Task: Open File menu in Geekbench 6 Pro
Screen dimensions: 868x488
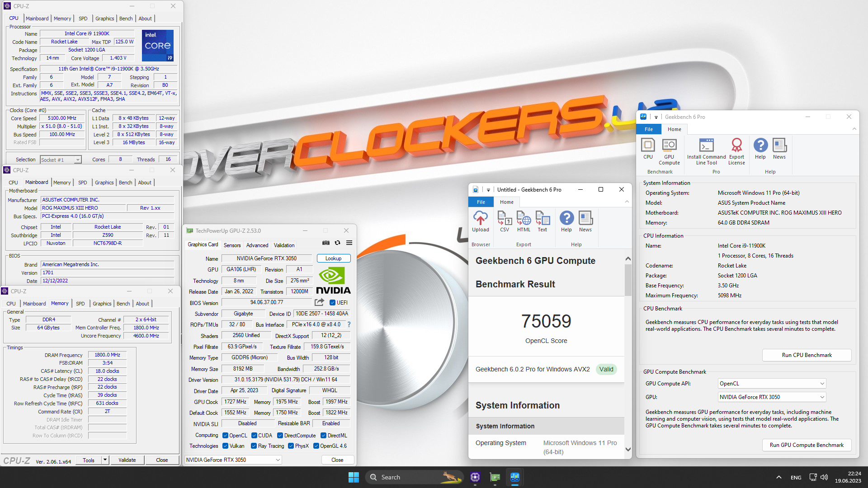Action: [649, 129]
